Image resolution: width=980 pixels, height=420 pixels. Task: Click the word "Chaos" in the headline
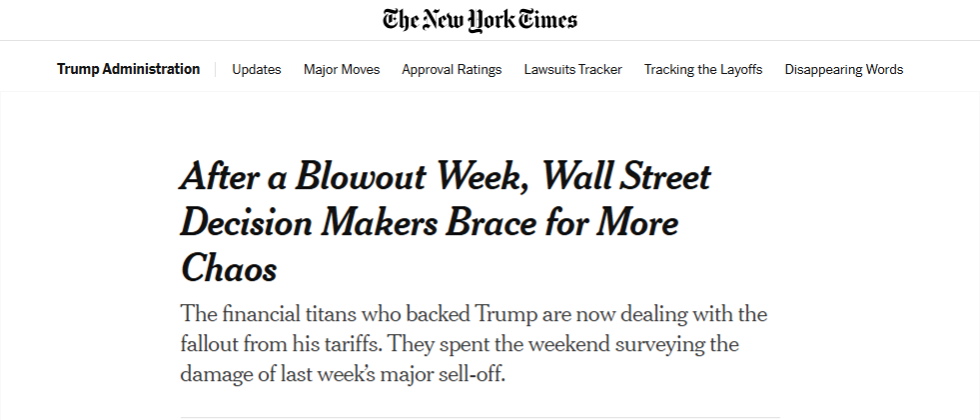point(229,267)
